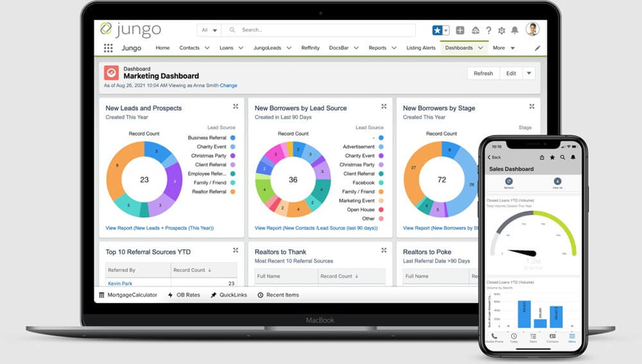
Task: Open MortgageCalculator in the utility bar
Action: click(128, 295)
